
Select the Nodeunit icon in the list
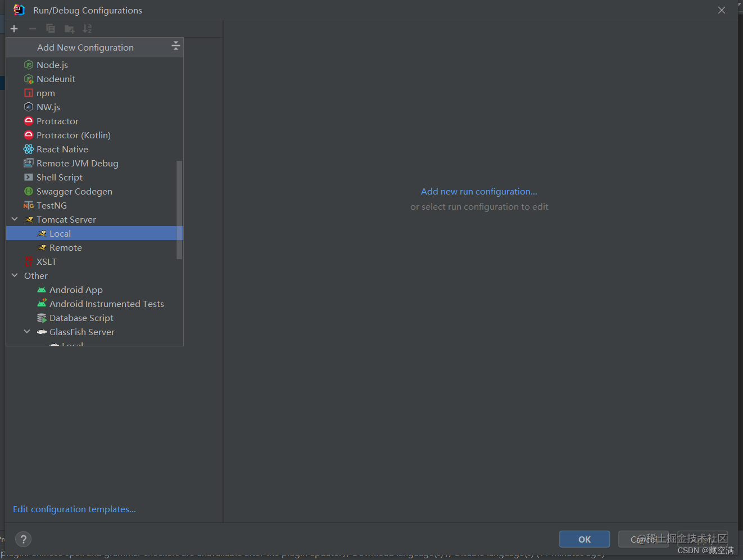[x=29, y=79]
